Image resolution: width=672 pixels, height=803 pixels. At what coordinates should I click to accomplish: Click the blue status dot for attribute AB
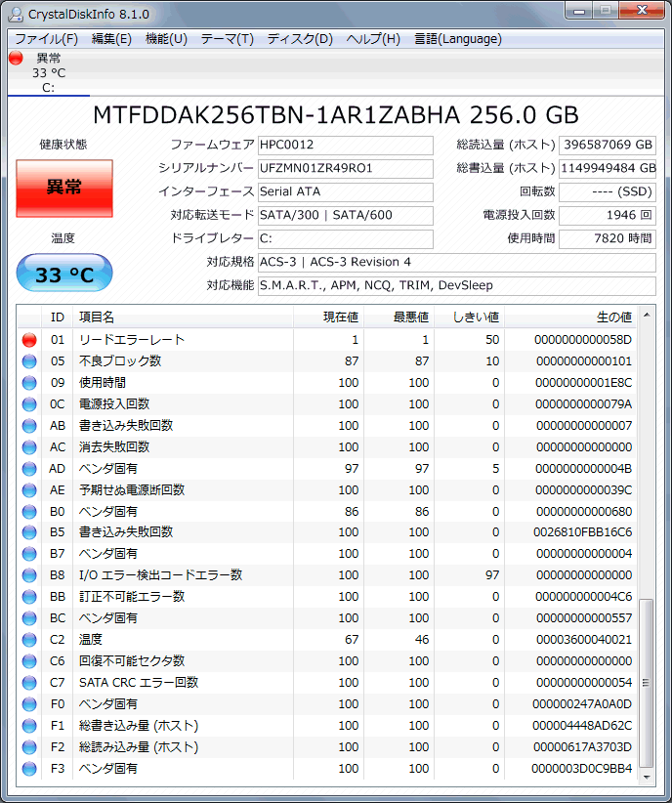coord(29,426)
